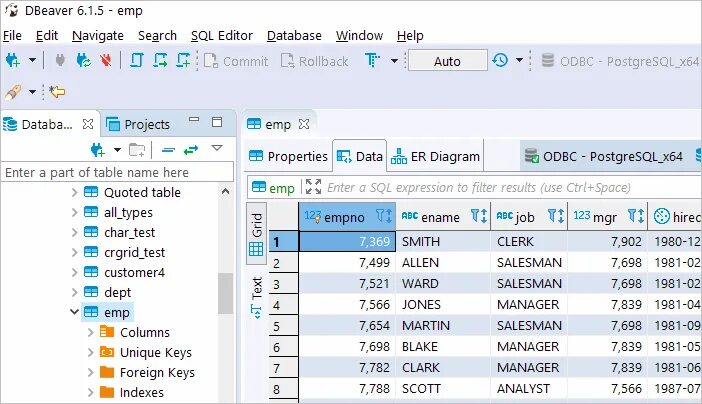The height and width of the screenshot is (404, 702).
Task: Click the recent SQL script icon with arrow
Action: (x=160, y=60)
